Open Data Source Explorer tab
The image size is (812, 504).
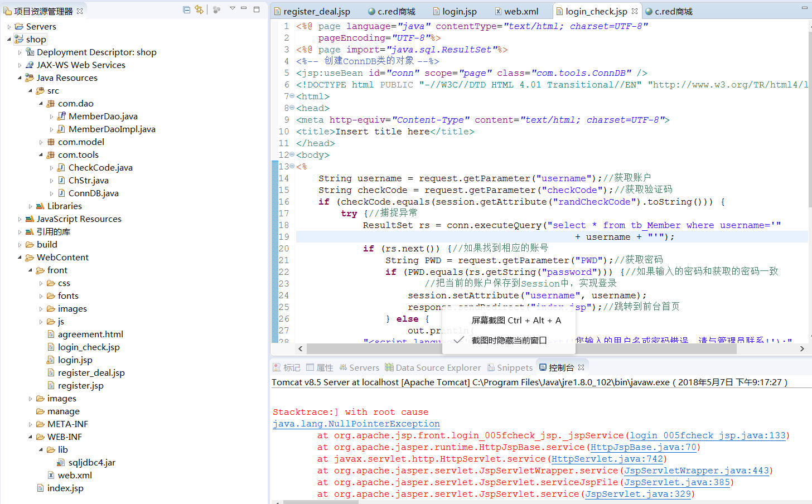click(x=433, y=367)
